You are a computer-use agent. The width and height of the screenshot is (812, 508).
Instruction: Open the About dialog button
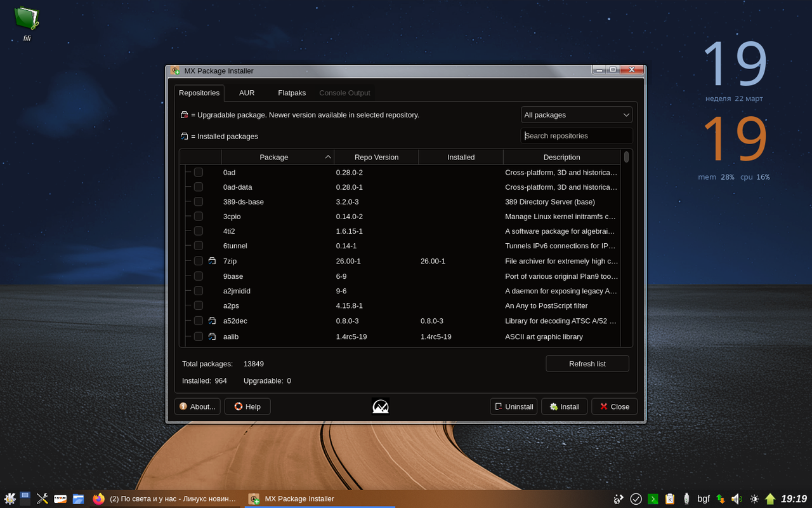[197, 406]
